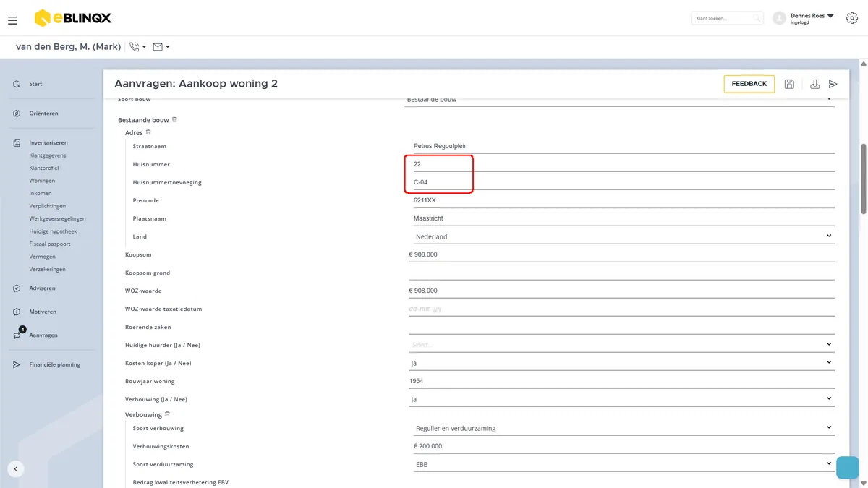Collapse the sidebar with the chevron button
Image resolution: width=868 pixels, height=488 pixels.
[16, 468]
